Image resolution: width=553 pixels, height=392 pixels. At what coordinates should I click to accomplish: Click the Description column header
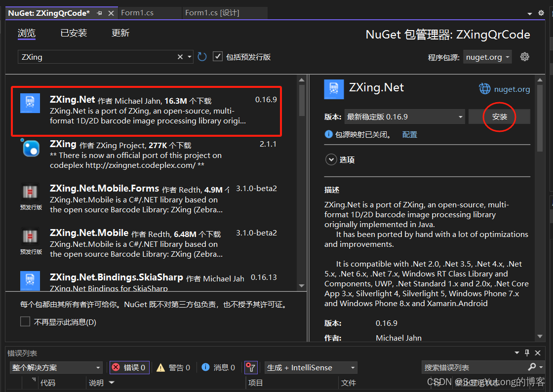(96, 383)
